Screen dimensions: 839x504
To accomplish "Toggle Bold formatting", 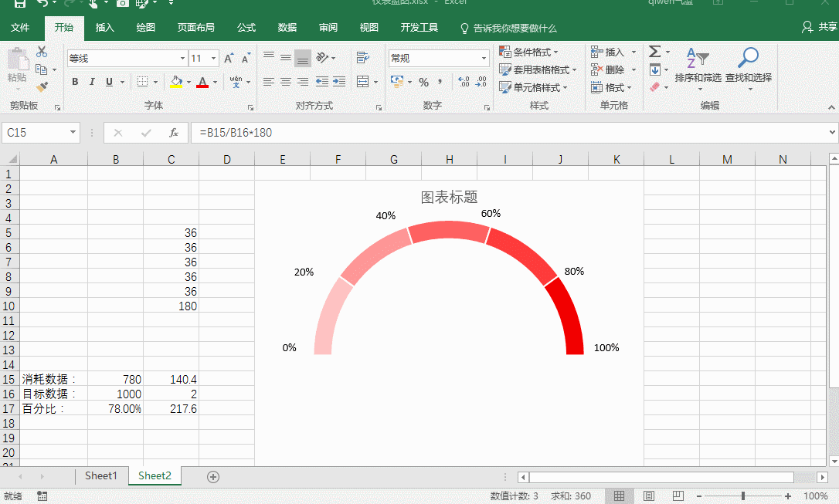I will point(75,82).
